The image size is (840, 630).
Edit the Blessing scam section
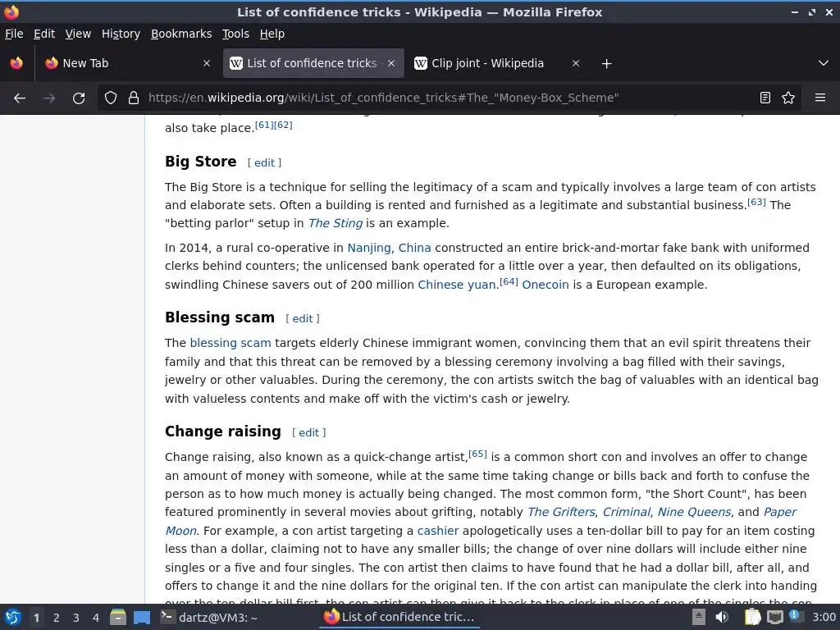pos(303,319)
